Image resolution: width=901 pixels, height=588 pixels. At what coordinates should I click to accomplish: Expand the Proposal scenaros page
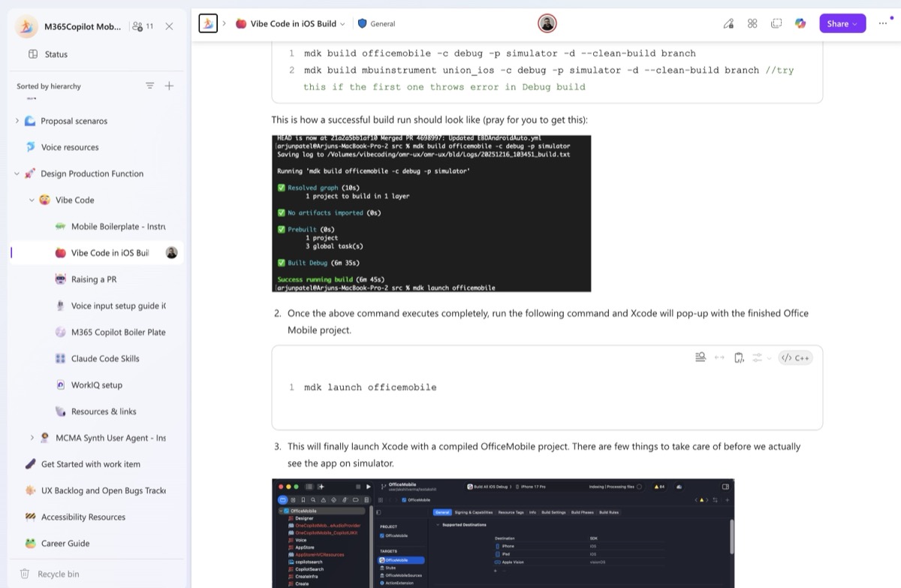pos(17,121)
